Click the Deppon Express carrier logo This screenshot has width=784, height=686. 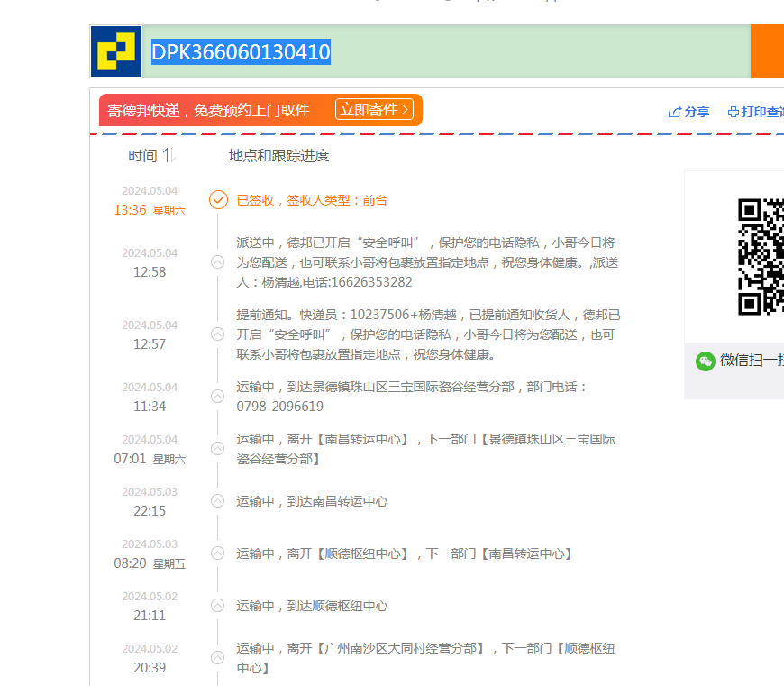[x=116, y=51]
